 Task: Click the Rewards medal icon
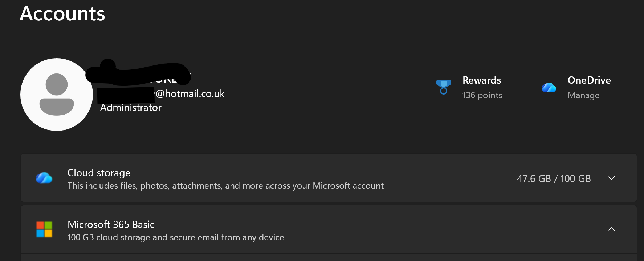click(443, 87)
